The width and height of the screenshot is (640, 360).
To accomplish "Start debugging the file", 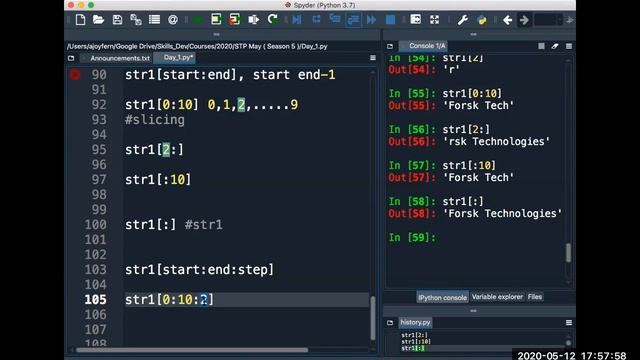I will (297, 20).
